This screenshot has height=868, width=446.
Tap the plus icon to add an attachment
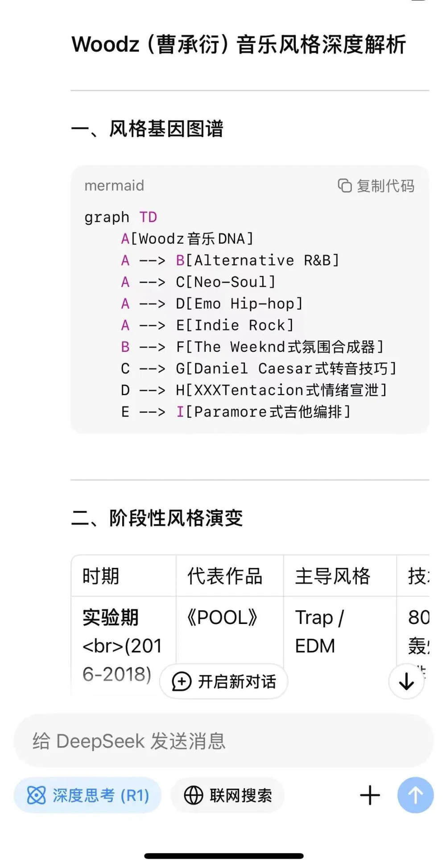pos(370,795)
